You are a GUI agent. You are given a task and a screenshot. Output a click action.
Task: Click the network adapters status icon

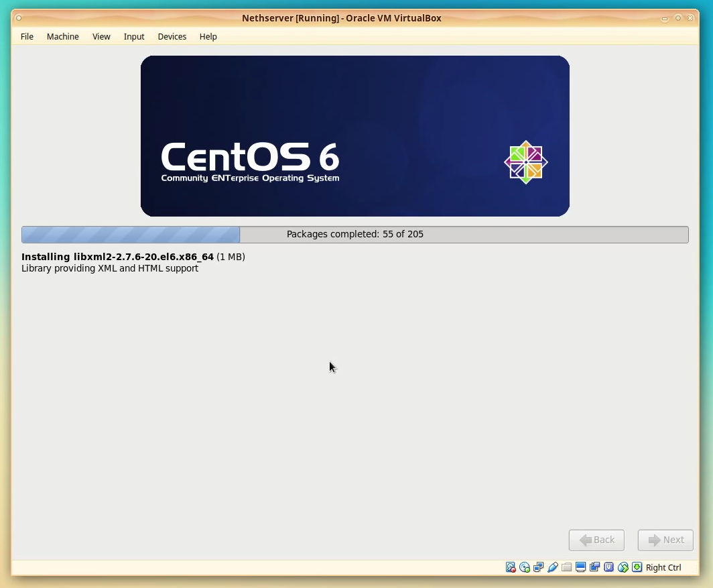pos(538,567)
